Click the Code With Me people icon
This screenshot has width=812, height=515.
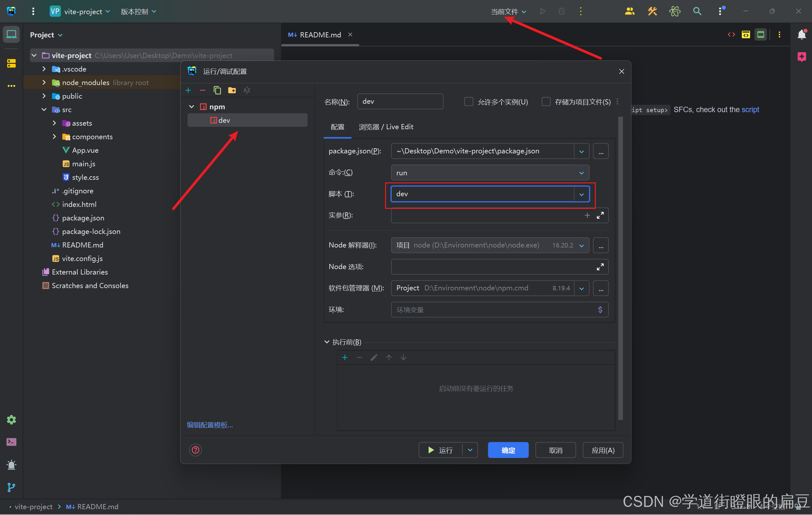click(x=629, y=12)
